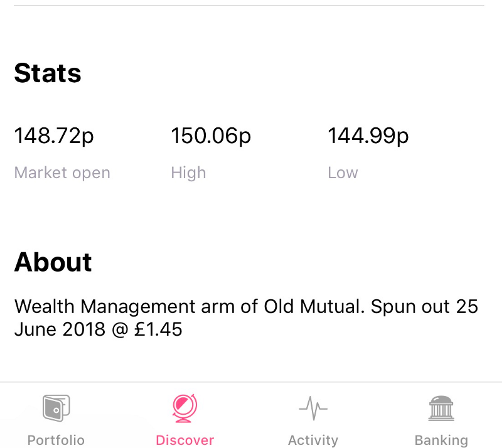
Task: Select the Low stat label
Action: click(343, 173)
